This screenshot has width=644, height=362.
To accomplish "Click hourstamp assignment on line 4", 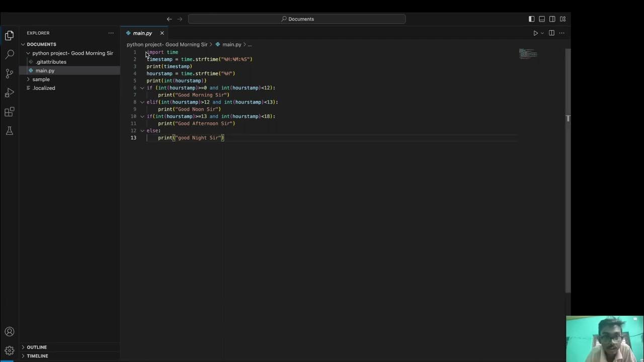I will click(x=191, y=73).
